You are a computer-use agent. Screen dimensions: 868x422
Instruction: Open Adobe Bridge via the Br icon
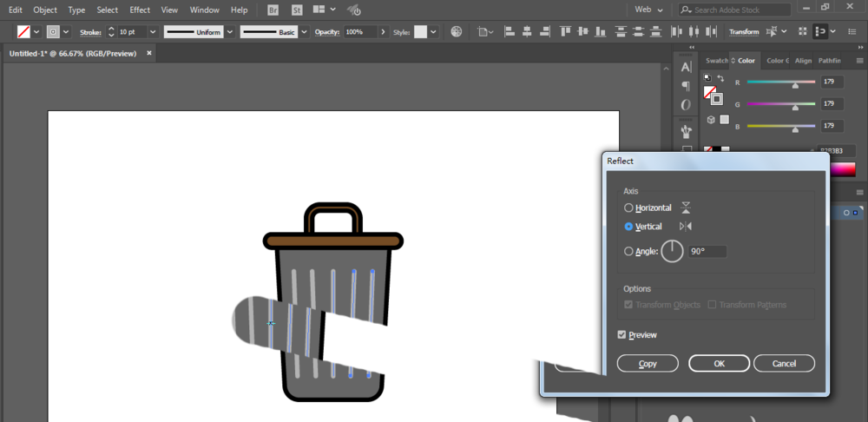(273, 10)
